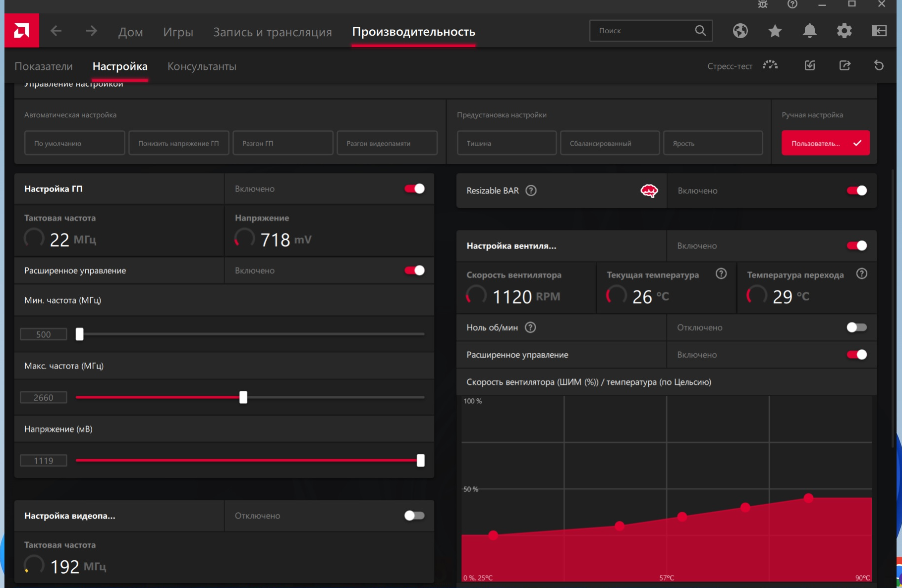Image resolution: width=902 pixels, height=588 pixels.
Task: Switch to Показатели subtab
Action: coord(44,66)
